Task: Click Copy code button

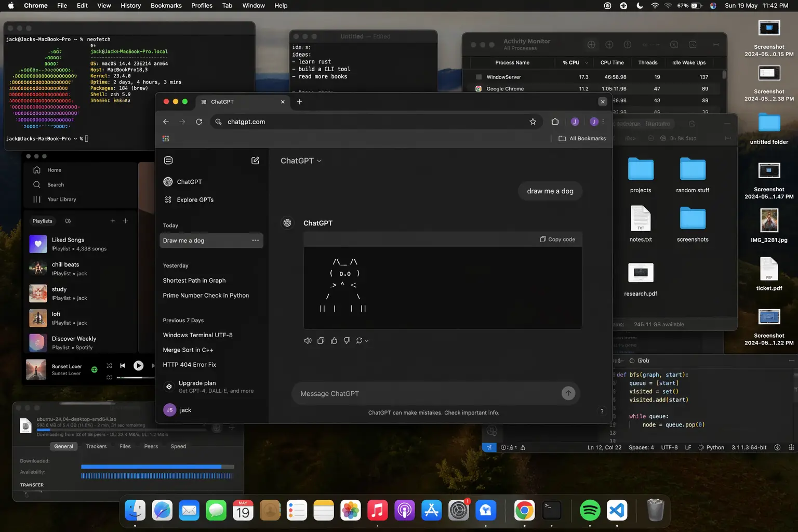Action: 557,240
